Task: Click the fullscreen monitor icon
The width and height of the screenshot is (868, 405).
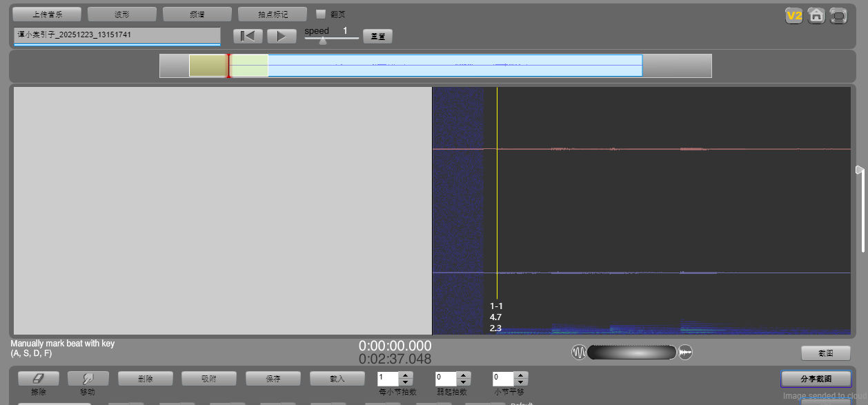Action: (838, 15)
